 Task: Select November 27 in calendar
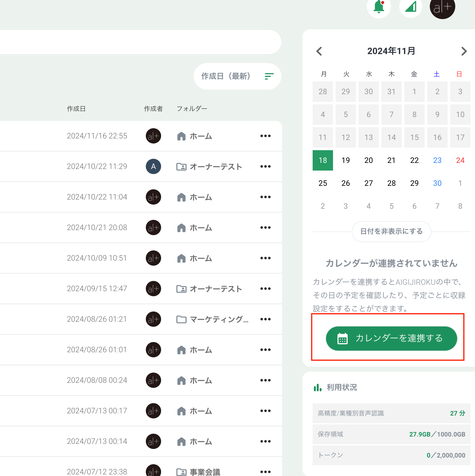pyautogui.click(x=369, y=183)
